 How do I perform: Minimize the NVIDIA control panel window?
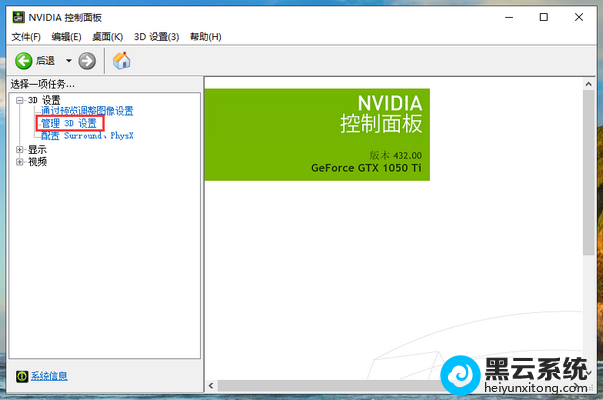tap(509, 17)
